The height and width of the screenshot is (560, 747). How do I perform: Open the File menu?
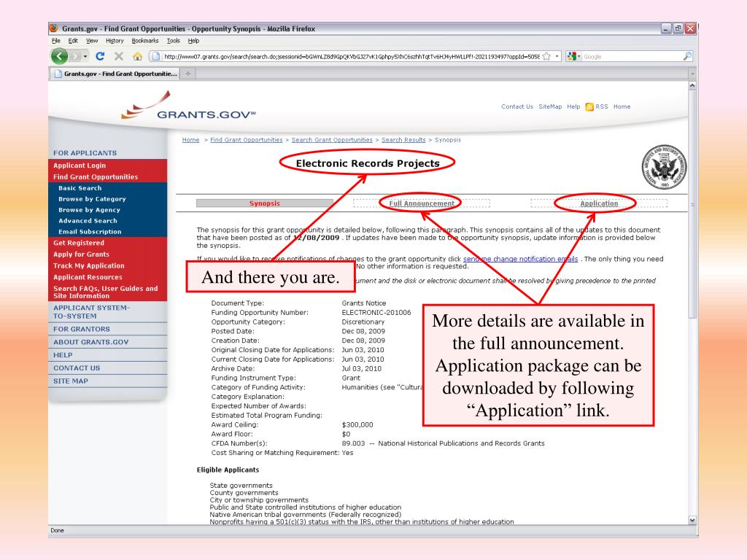click(x=56, y=41)
